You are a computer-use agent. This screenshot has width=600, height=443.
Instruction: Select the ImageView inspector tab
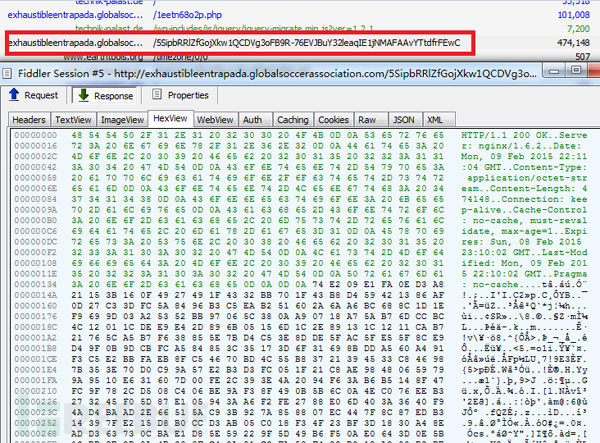click(x=122, y=120)
